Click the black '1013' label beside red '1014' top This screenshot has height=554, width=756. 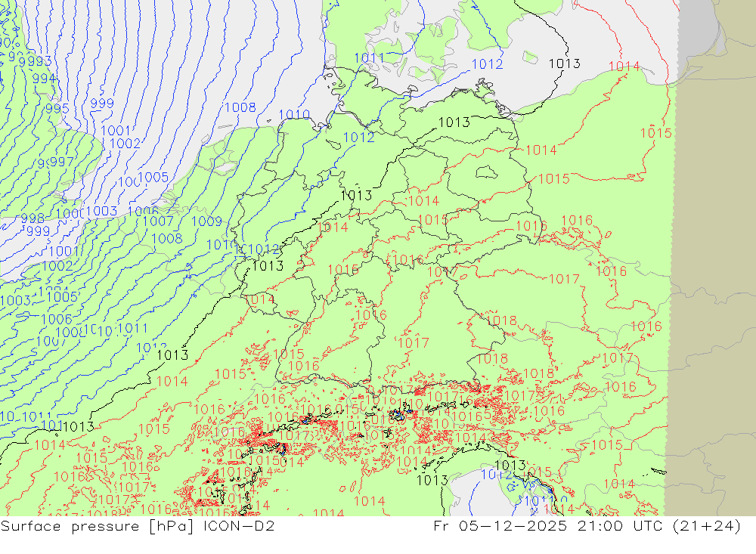click(x=565, y=63)
